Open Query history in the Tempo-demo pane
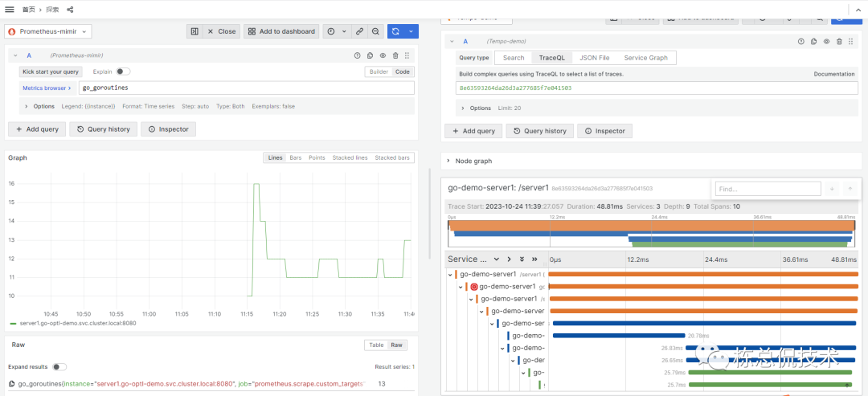 540,131
